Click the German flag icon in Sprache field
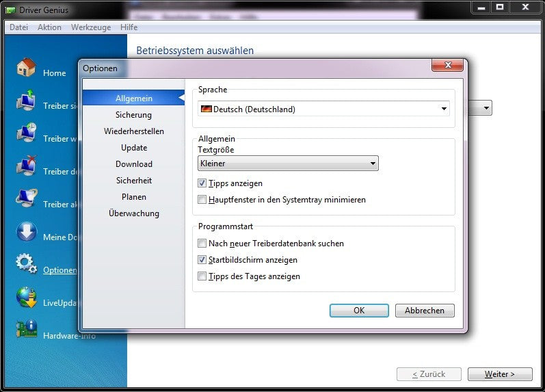 tap(206, 109)
